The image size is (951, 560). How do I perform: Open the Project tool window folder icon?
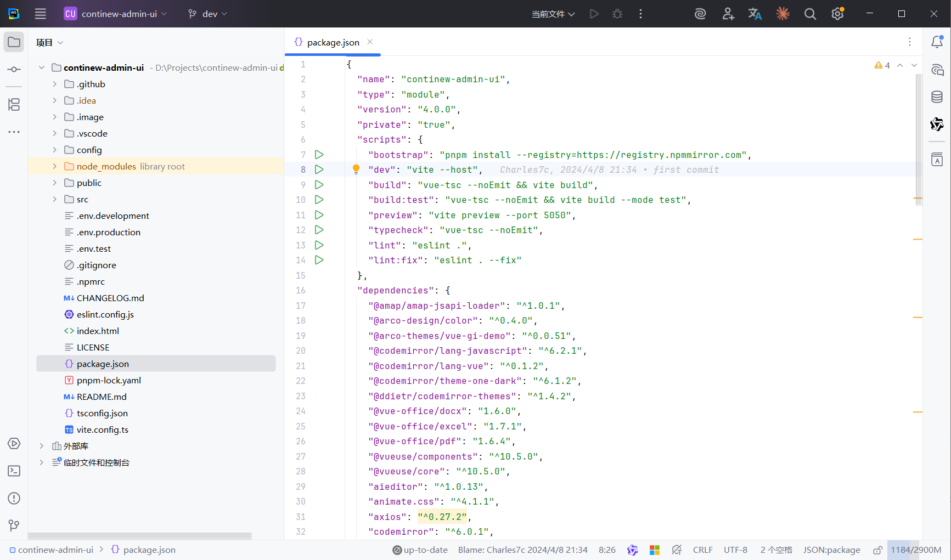point(14,42)
